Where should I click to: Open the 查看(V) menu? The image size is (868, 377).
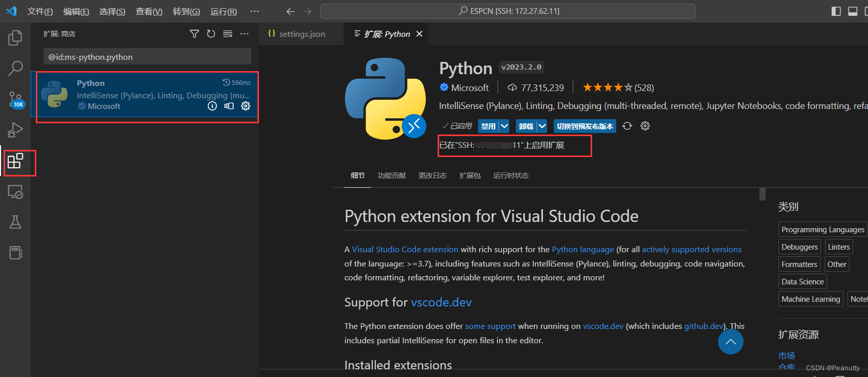149,11
